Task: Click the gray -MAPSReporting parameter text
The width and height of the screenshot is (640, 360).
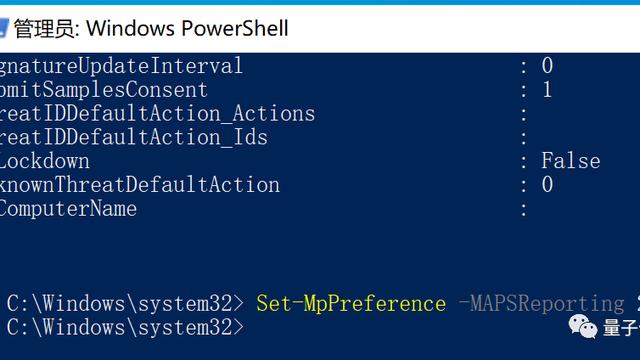Action: [x=541, y=304]
